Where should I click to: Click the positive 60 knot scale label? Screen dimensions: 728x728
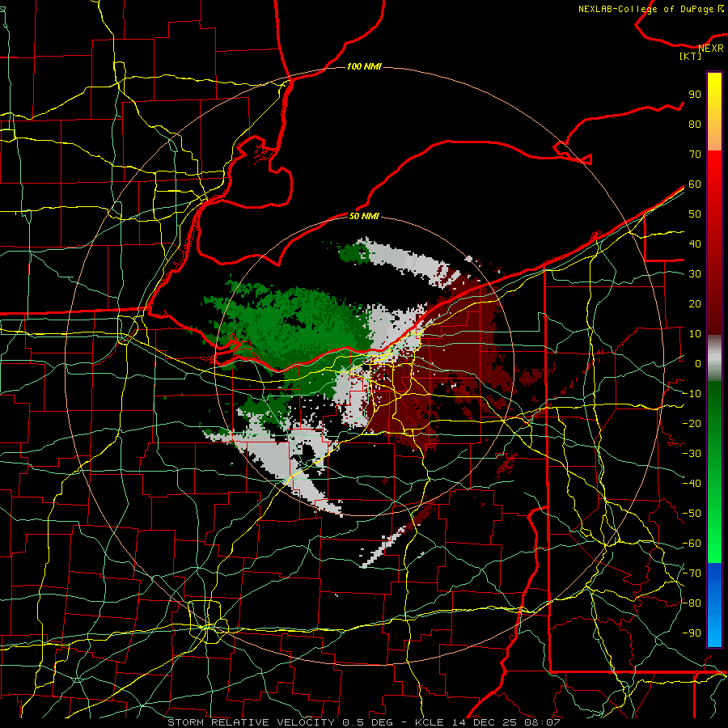[x=695, y=184]
